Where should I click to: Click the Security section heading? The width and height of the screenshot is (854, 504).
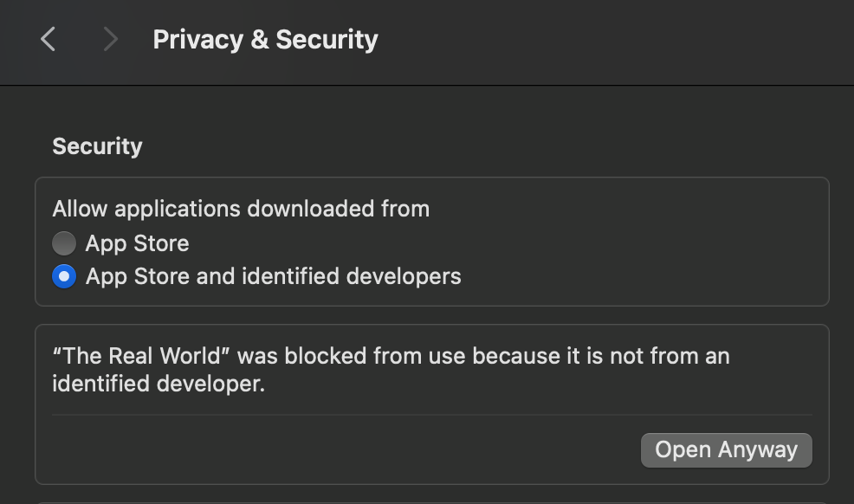(x=97, y=146)
